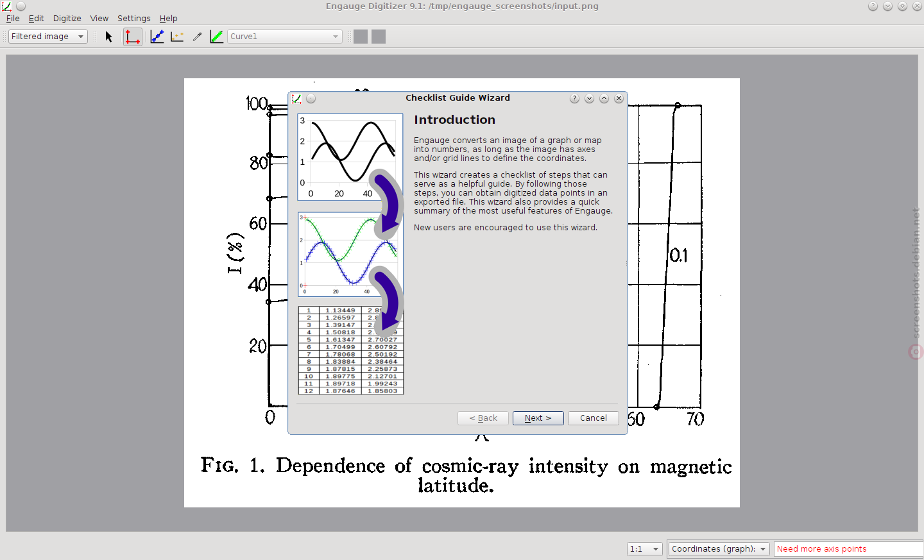Click the wizard title bar up-arrow icon
Image resolution: width=924 pixels, height=560 pixels.
(604, 99)
